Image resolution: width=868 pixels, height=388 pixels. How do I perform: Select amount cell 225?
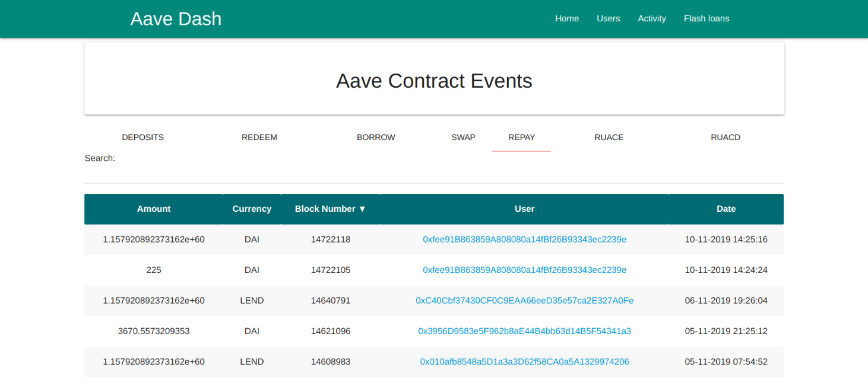pos(154,270)
